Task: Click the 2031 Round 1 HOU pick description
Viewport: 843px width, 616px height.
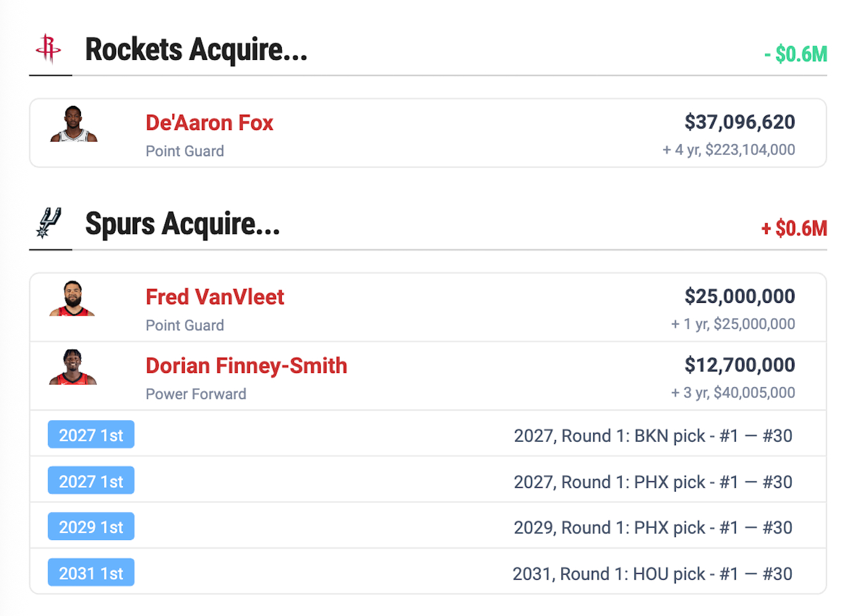Action: pyautogui.click(x=652, y=574)
